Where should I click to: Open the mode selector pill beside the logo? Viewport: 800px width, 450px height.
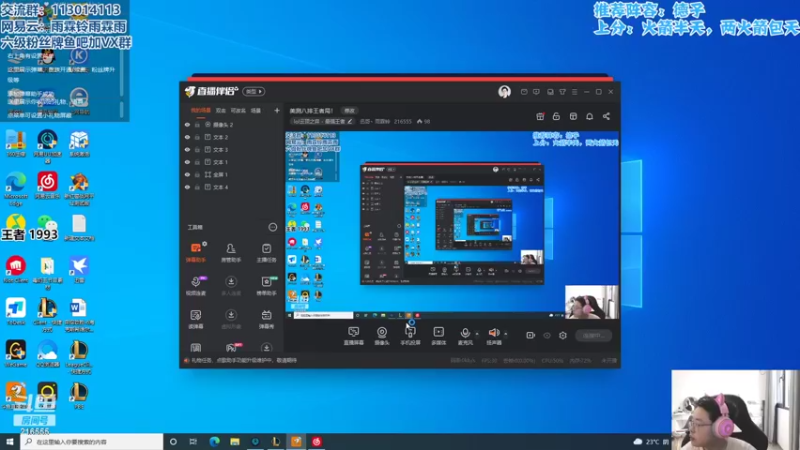point(254,91)
